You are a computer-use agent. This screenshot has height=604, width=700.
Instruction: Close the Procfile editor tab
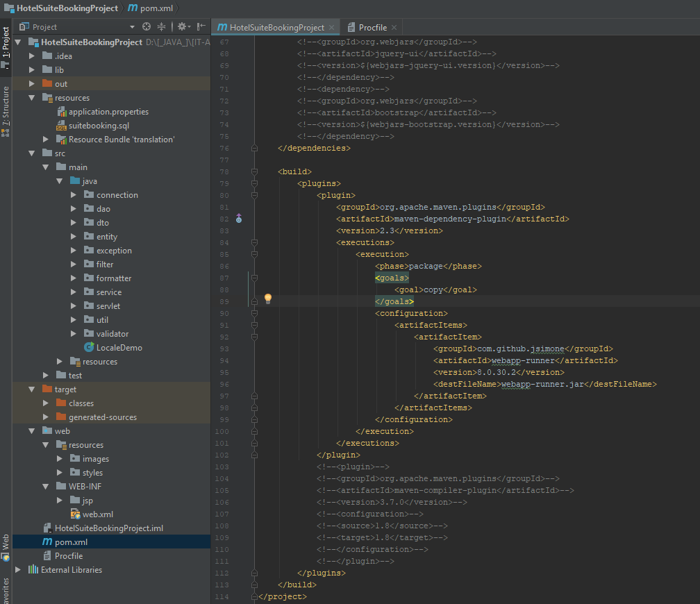[x=394, y=28]
